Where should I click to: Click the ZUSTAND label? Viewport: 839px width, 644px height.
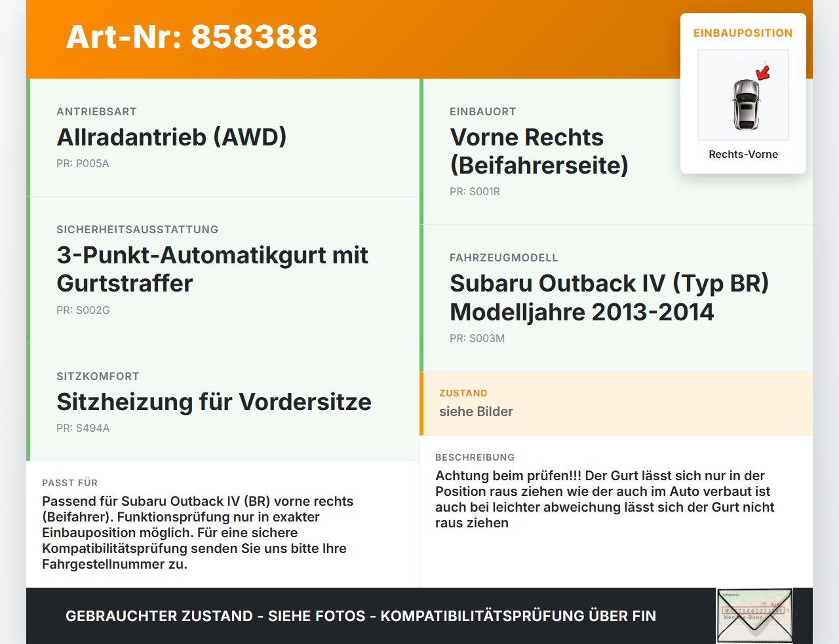pos(463,393)
